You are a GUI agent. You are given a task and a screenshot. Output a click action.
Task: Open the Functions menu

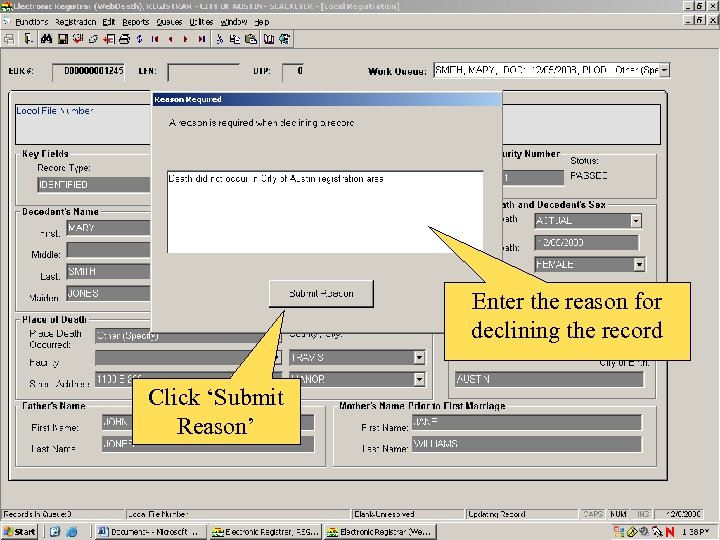coord(31,22)
